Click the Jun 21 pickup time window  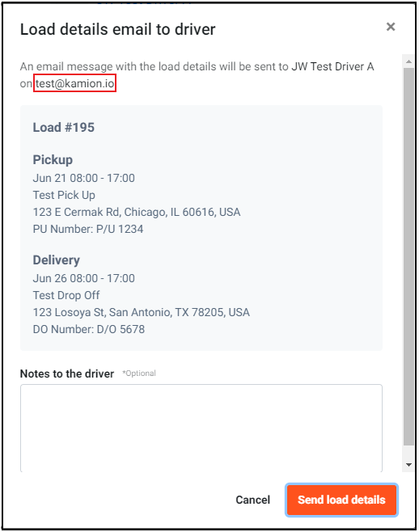pyautogui.click(x=83, y=178)
